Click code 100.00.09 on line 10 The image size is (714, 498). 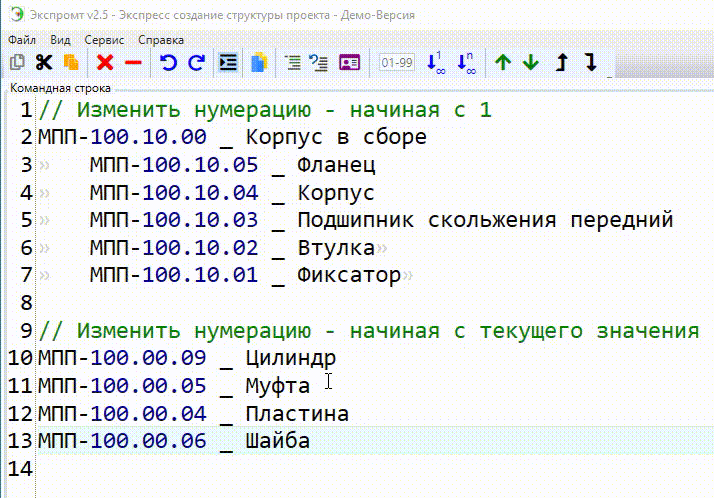point(148,358)
